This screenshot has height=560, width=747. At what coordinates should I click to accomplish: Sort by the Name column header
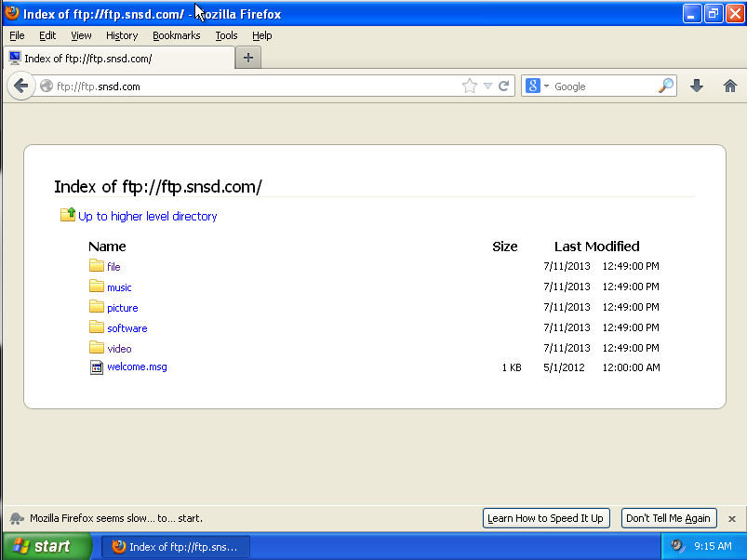pos(107,247)
